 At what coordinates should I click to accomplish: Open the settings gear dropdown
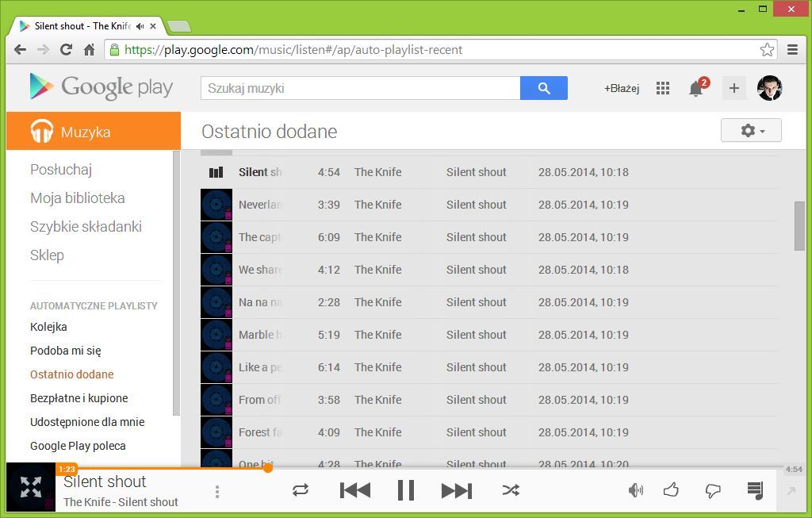tap(751, 131)
